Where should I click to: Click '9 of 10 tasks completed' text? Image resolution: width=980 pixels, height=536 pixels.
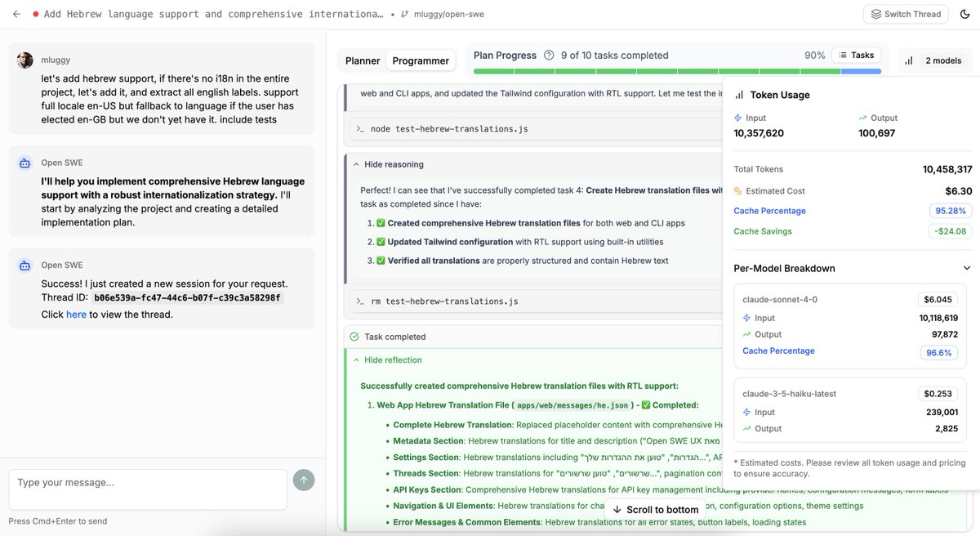coord(615,56)
